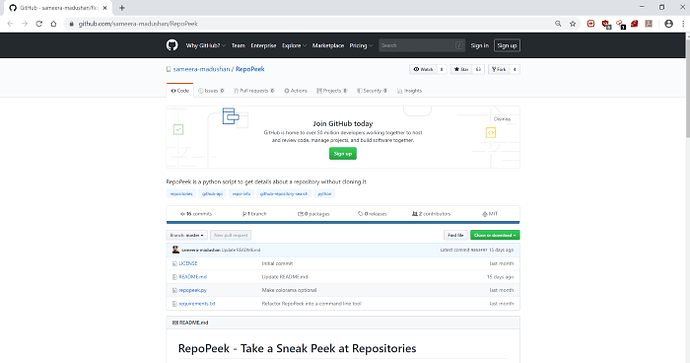Open the repo-info topic tag
This screenshot has width=690, height=363.
point(241,194)
